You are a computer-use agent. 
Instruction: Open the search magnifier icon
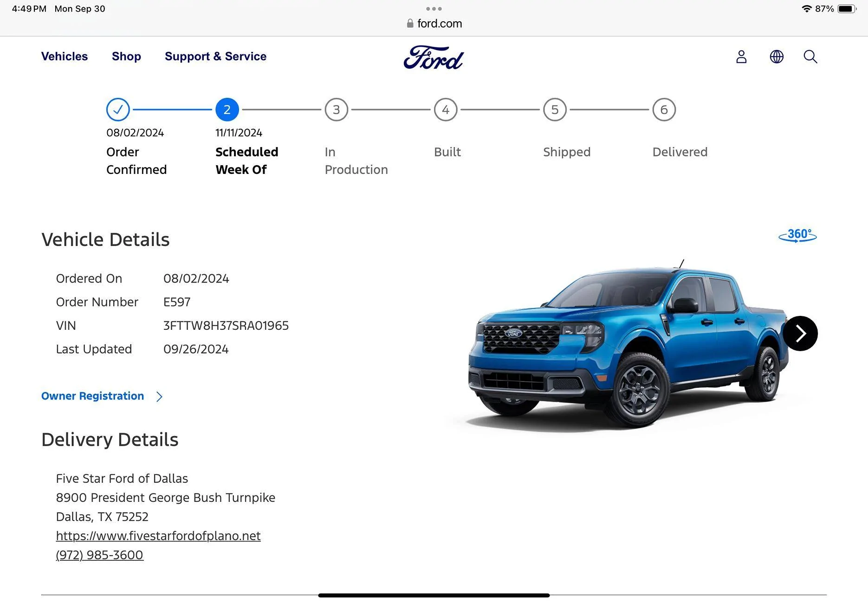(x=810, y=57)
